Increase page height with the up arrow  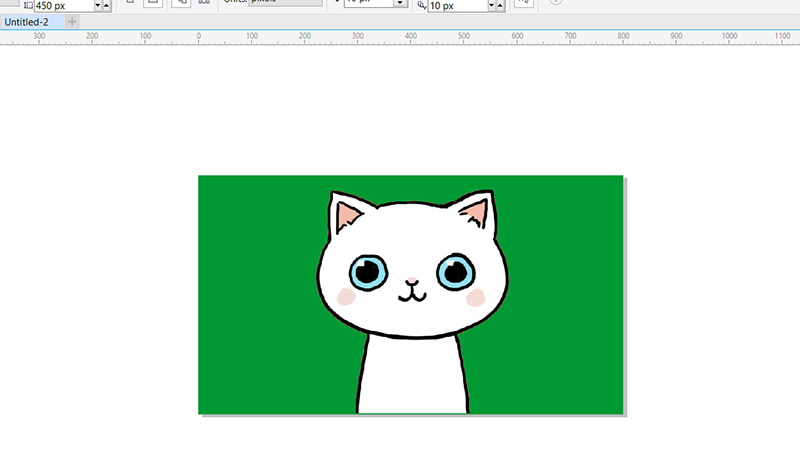[107, 6]
